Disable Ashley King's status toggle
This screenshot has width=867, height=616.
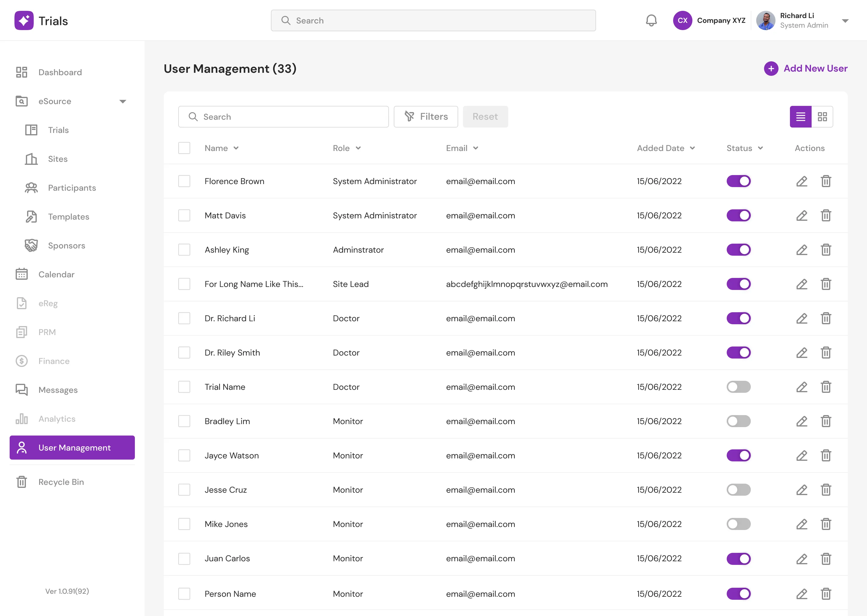coord(738,250)
